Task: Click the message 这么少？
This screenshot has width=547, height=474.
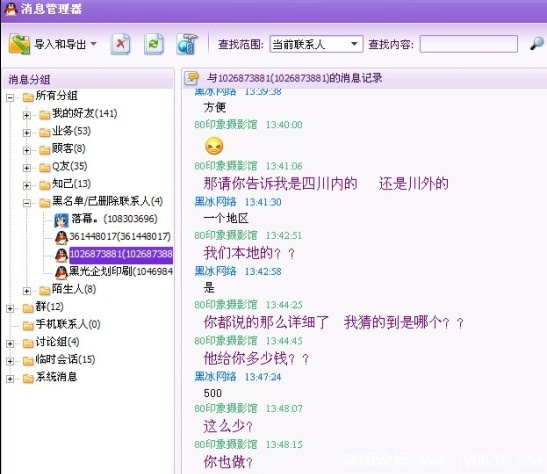Action: coord(228,426)
